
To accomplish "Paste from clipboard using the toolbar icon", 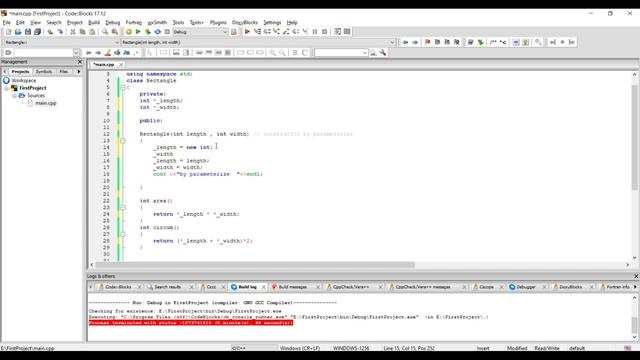I will tap(92, 32).
